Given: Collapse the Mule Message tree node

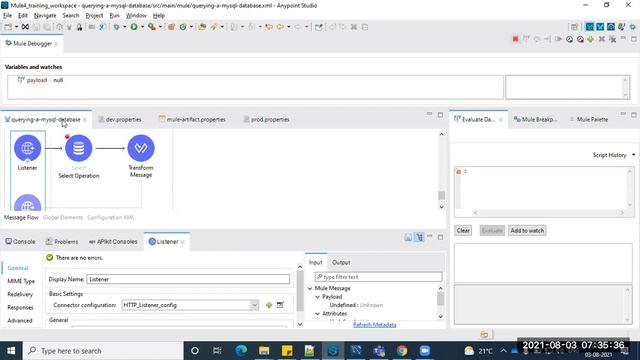Looking at the screenshot, I should 310,288.
